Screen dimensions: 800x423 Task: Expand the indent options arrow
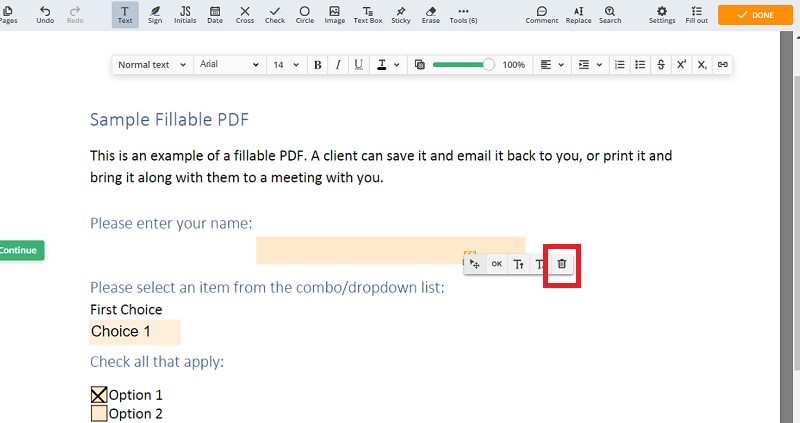(x=599, y=65)
